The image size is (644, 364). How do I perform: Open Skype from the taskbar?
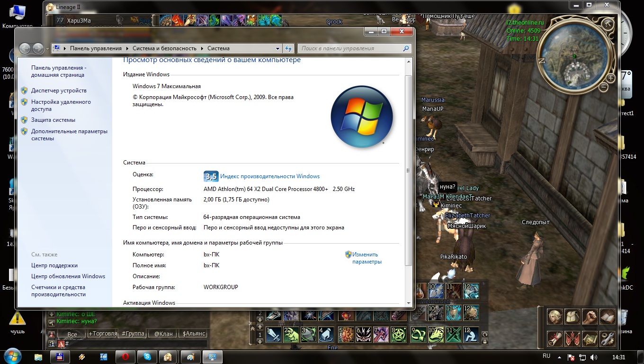tap(147, 357)
